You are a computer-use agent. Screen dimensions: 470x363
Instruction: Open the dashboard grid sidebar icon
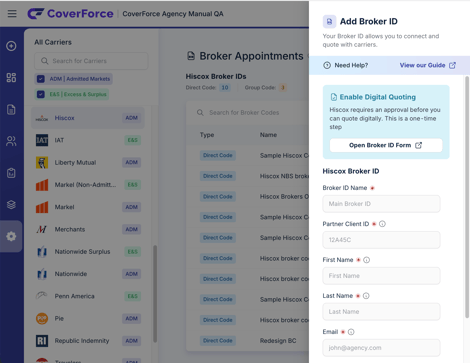pos(11,78)
